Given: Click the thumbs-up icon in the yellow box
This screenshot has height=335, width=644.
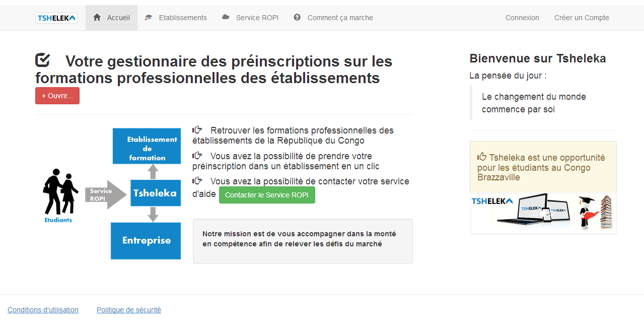Looking at the screenshot, I should [482, 157].
